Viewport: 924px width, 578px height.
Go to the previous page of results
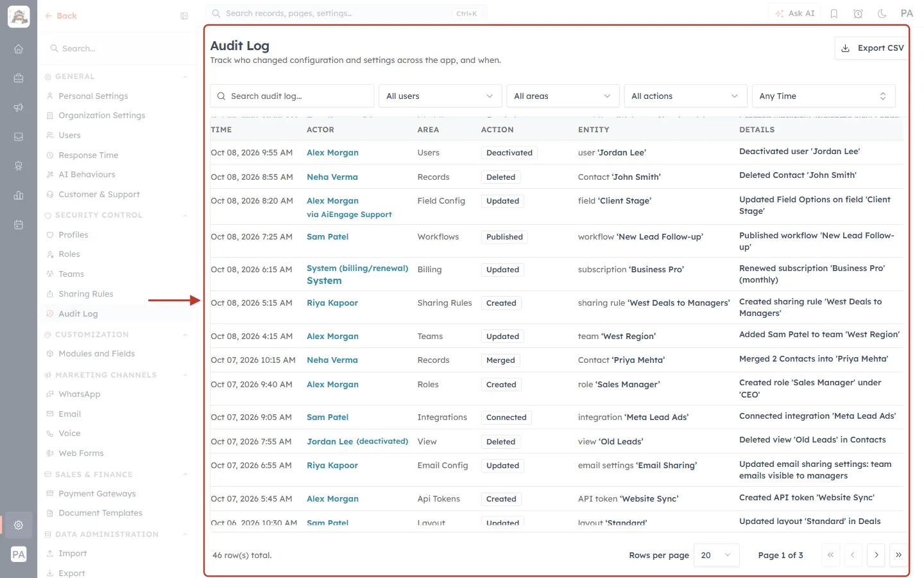coord(853,555)
